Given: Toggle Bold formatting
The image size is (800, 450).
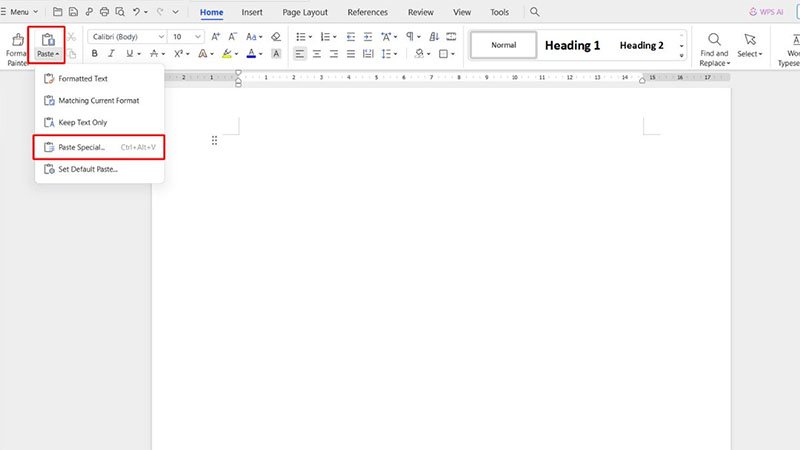Looking at the screenshot, I should pos(94,54).
